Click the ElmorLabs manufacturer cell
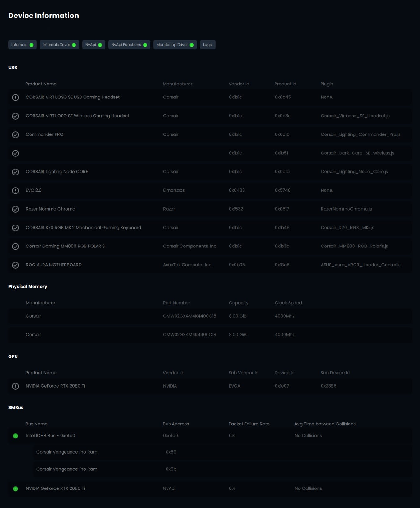Image resolution: width=420 pixels, height=508 pixels. click(x=174, y=190)
